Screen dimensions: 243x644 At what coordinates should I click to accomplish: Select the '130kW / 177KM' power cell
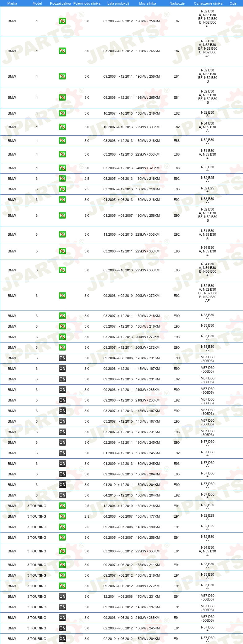(x=148, y=516)
